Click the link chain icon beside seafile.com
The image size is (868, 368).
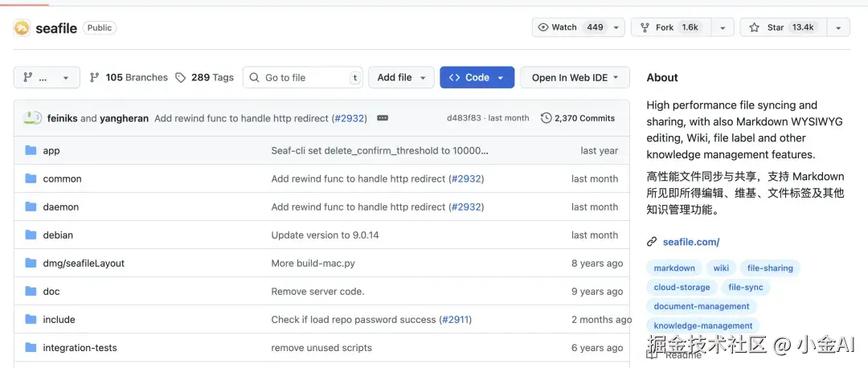pos(652,242)
